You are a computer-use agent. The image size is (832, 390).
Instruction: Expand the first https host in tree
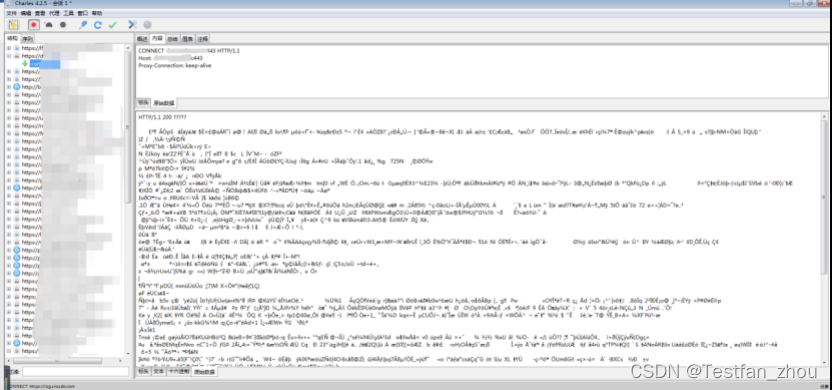[x=9, y=48]
